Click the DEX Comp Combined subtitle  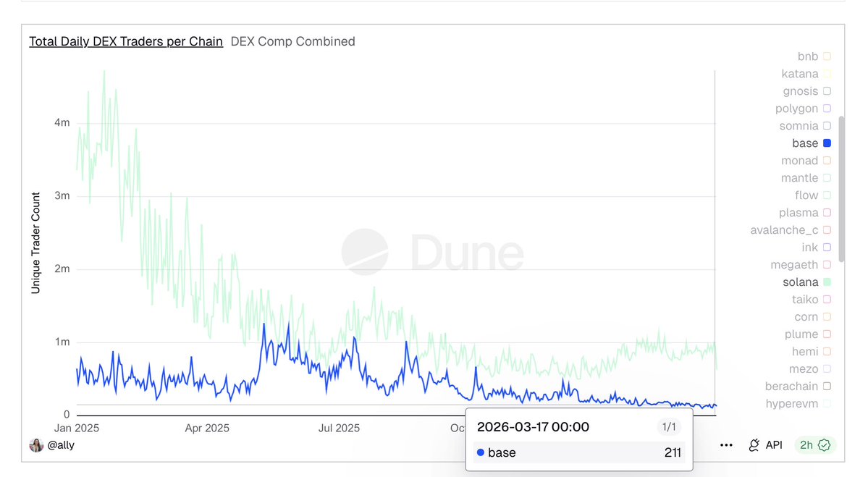[x=293, y=41]
